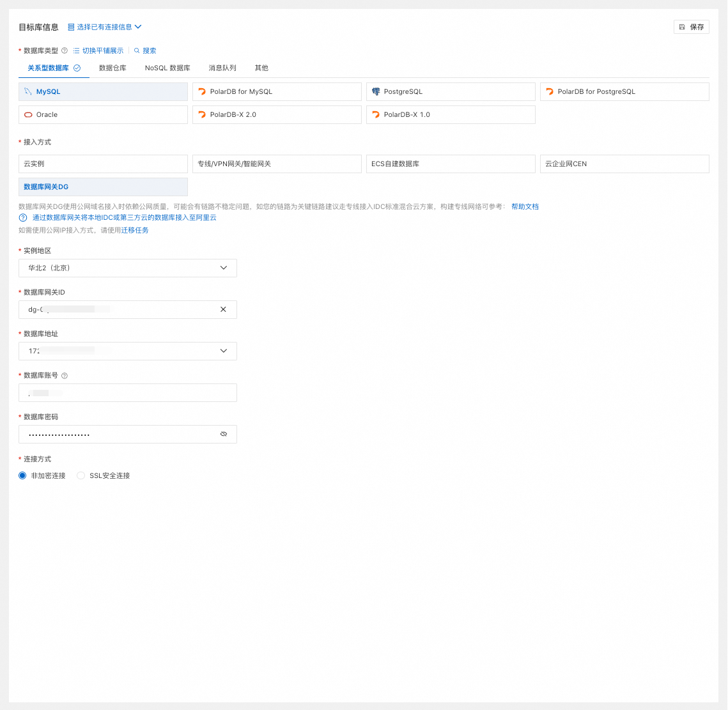Viewport: 728px width, 710px height.
Task: Click the PostgreSQL elephant icon
Action: (x=376, y=91)
